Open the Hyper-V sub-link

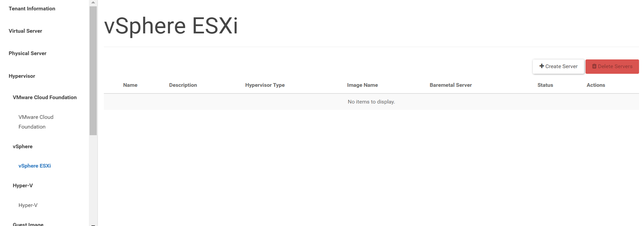[28, 205]
